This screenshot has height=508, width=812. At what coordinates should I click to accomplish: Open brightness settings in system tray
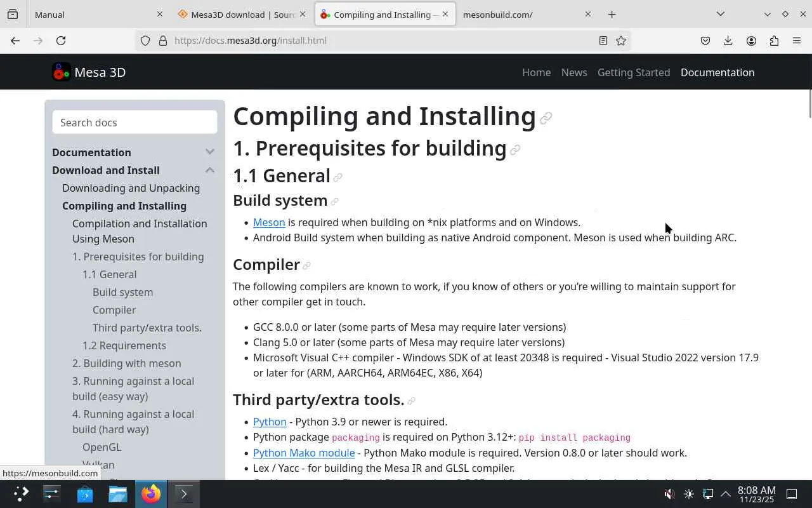click(x=689, y=494)
